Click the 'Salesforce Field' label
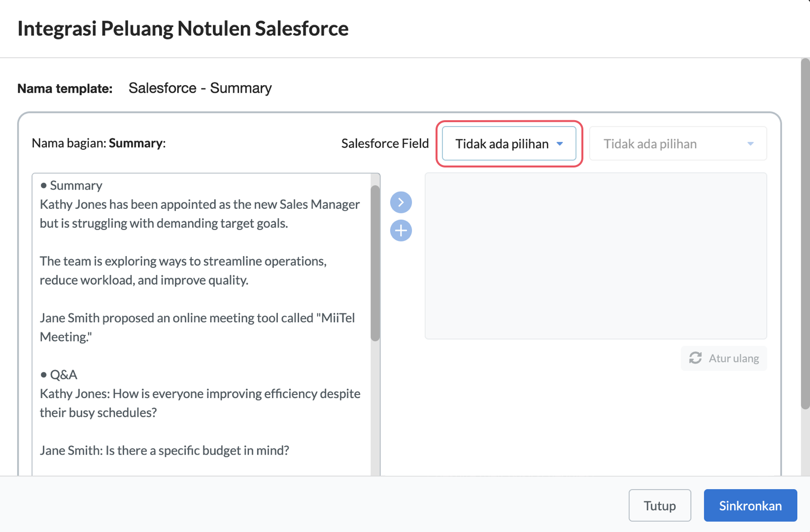810x532 pixels. click(385, 143)
